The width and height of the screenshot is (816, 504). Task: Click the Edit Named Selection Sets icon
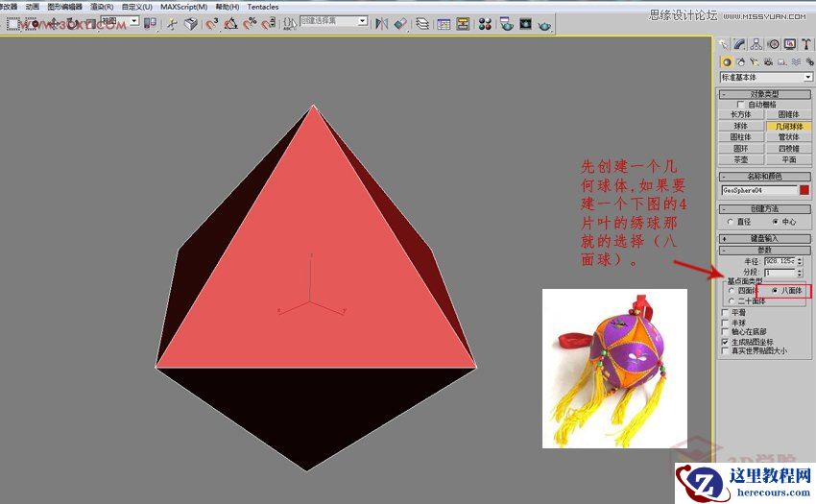(x=290, y=23)
